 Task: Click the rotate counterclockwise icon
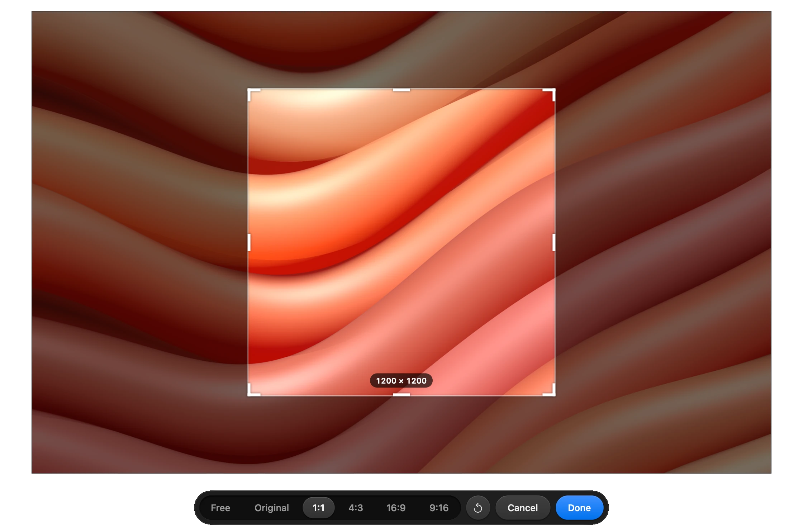(478, 508)
